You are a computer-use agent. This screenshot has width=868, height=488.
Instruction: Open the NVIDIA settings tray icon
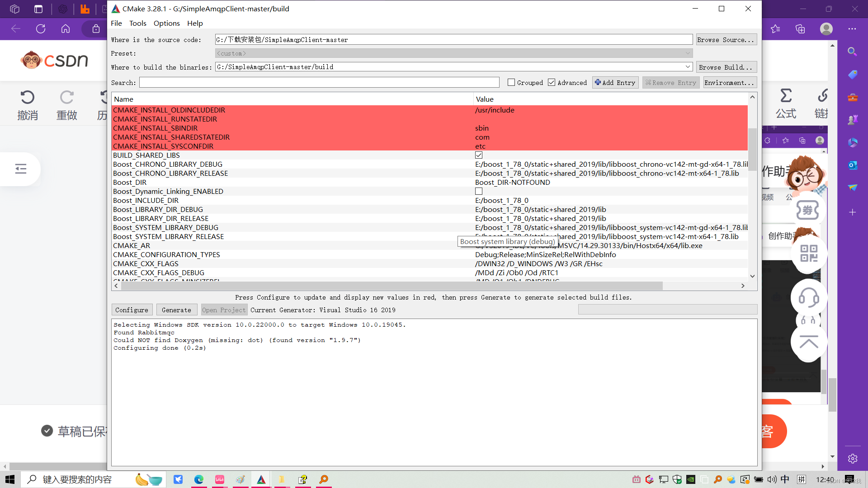click(691, 480)
